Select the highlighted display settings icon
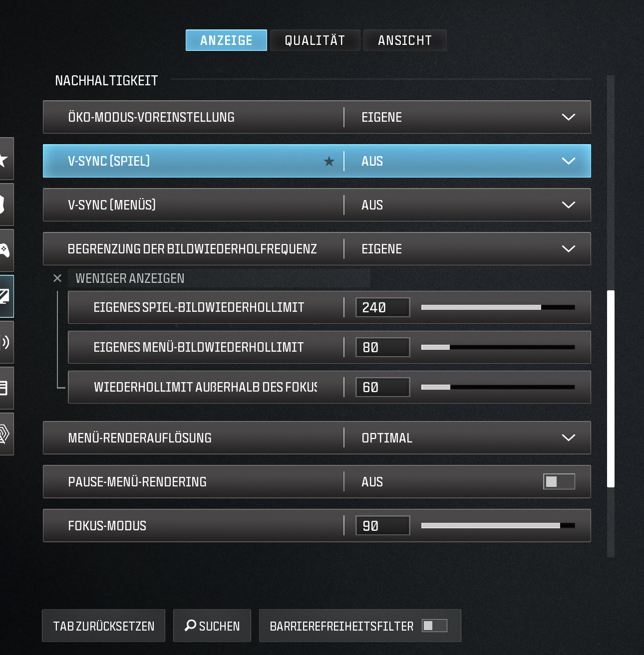 click(5, 296)
